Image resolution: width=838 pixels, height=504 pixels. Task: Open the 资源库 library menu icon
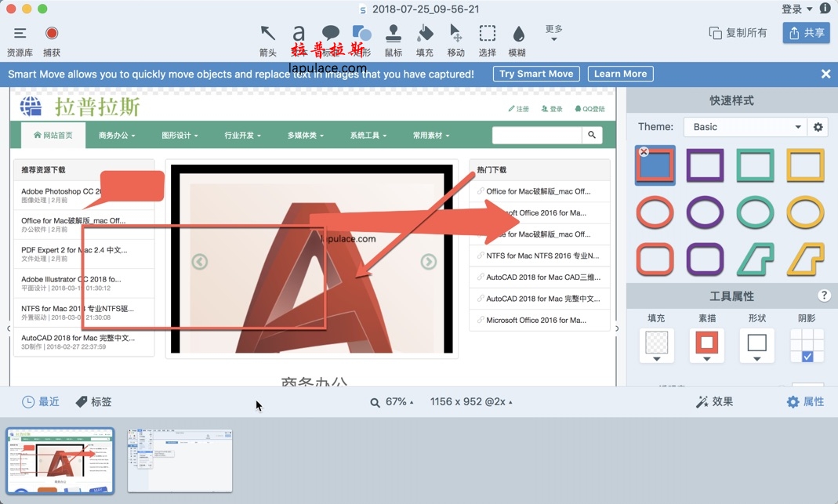[20, 34]
